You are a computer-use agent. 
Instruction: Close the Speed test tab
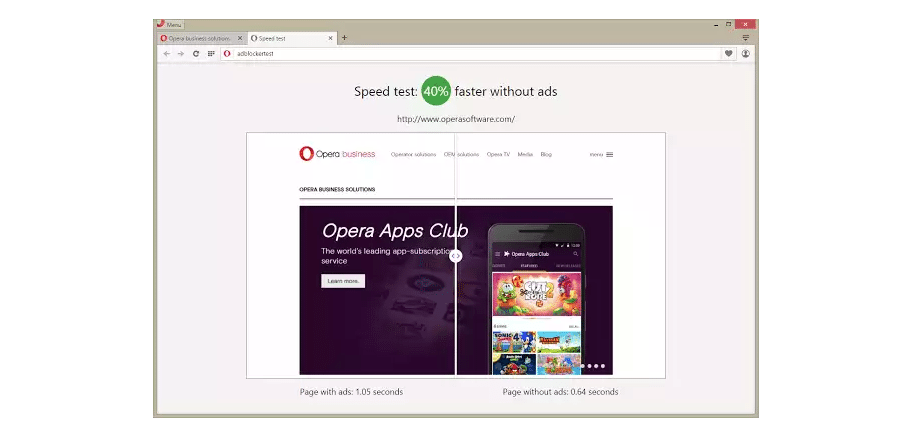[331, 38]
